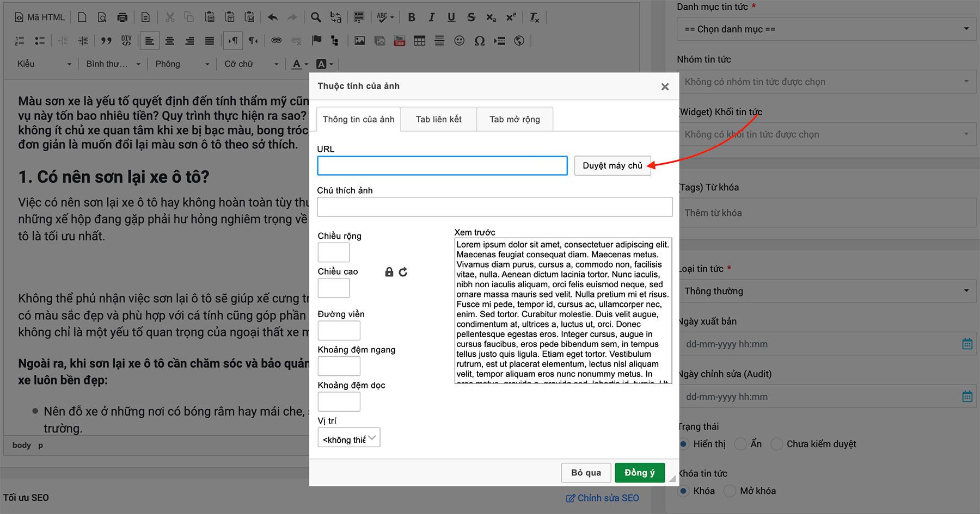Insert a table from the toolbar
The image size is (980, 514).
419,41
